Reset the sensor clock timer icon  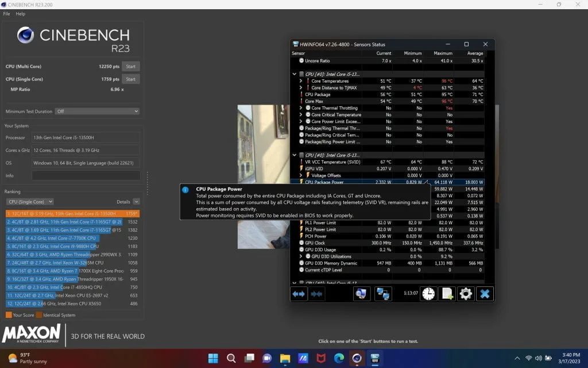coord(428,294)
